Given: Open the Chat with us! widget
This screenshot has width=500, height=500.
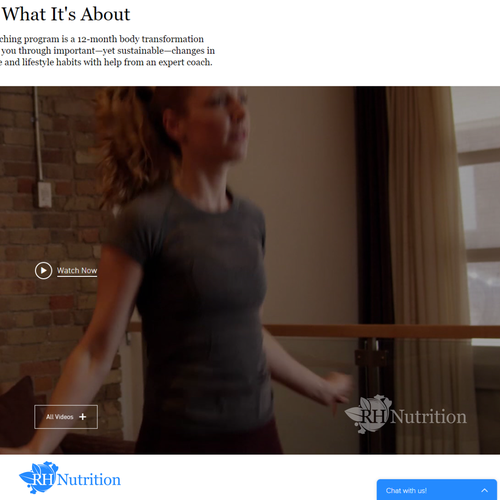Looking at the screenshot, I should click(437, 490).
